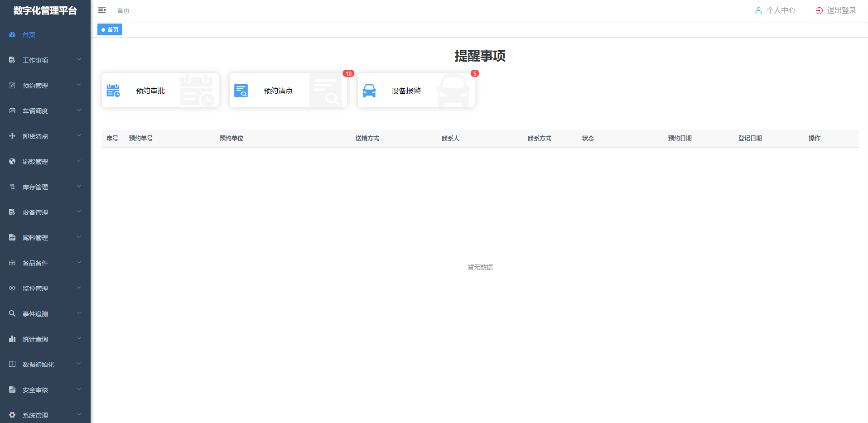Click the red badge showing 5
Viewport: 868px width, 423px height.
[x=475, y=73]
